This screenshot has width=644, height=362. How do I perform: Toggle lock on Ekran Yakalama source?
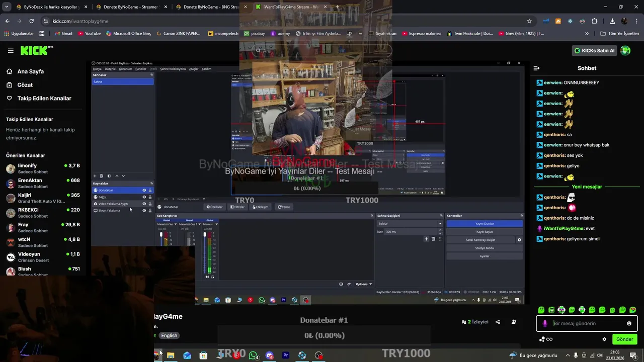(150, 211)
